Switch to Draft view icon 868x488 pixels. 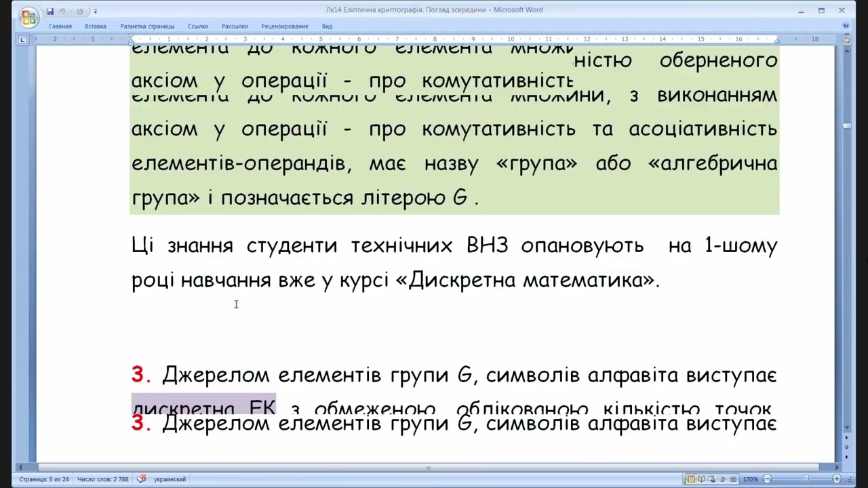733,479
